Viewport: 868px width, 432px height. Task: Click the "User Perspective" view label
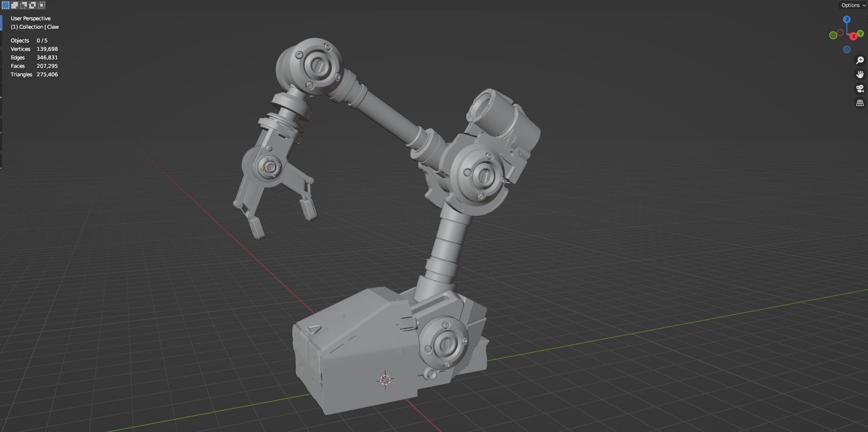(31, 18)
